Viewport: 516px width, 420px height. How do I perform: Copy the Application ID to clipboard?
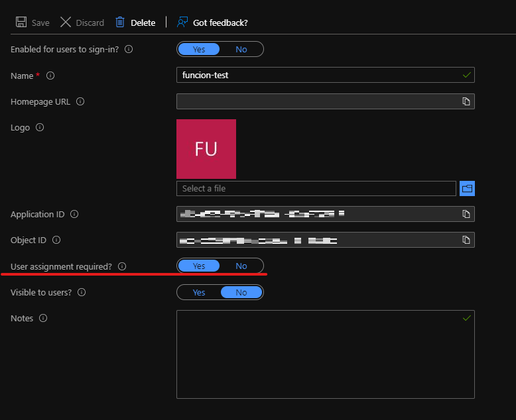466,214
